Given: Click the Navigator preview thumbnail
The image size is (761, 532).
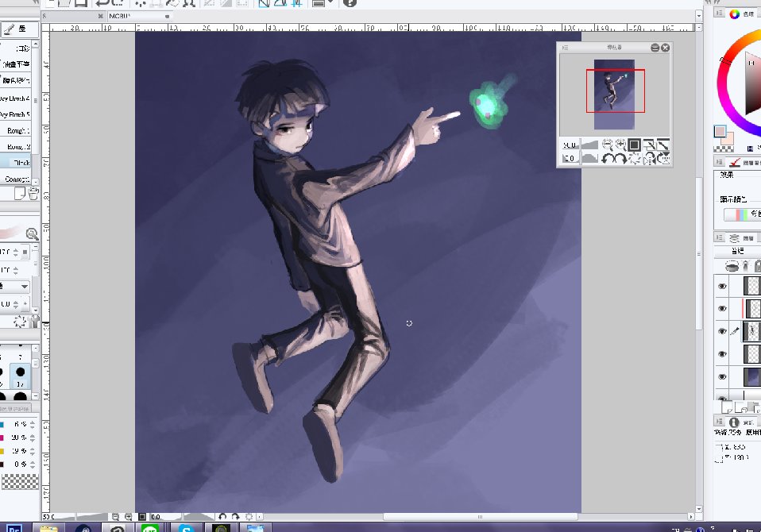Looking at the screenshot, I should click(x=614, y=94).
